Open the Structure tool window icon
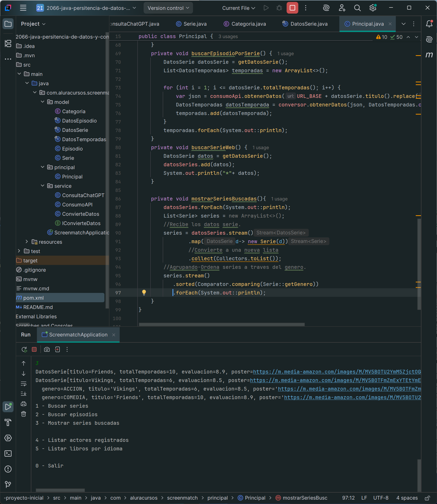The width and height of the screenshot is (437, 504). point(8,44)
